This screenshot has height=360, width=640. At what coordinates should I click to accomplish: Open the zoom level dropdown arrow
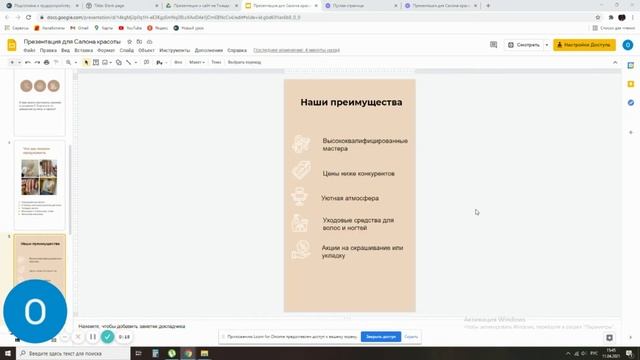point(76,62)
